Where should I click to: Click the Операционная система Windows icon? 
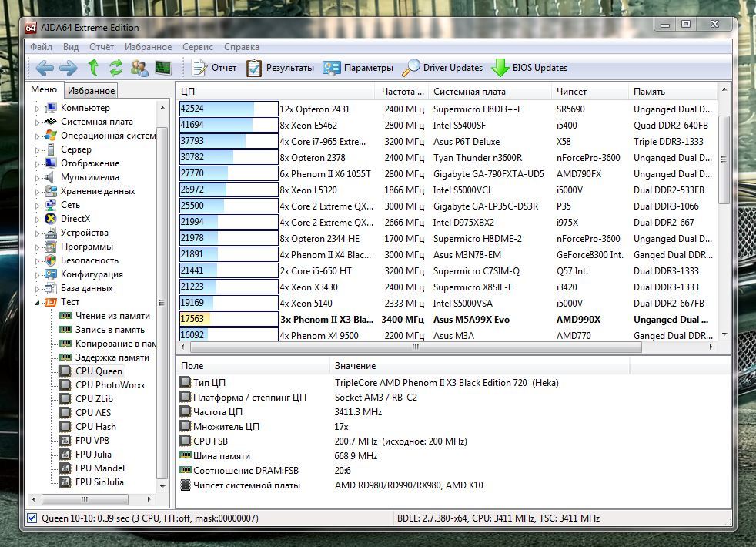[51, 136]
